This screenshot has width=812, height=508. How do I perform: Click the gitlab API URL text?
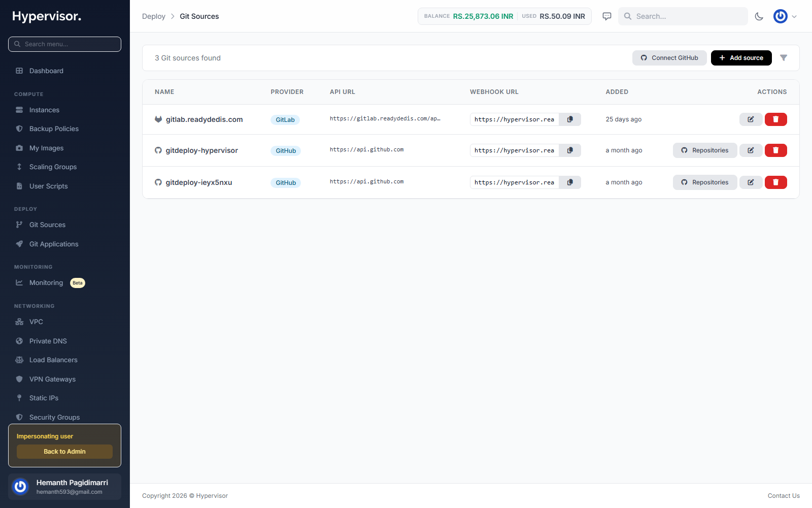point(385,119)
